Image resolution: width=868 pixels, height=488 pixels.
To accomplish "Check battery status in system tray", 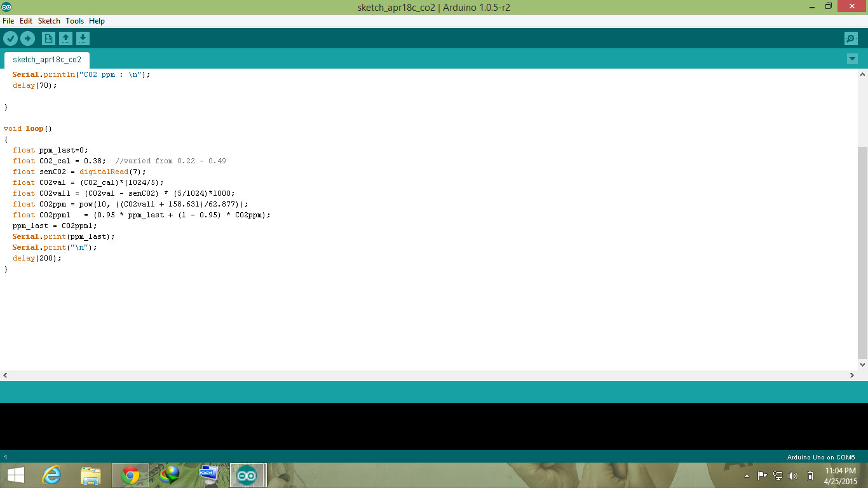I will click(810, 476).
